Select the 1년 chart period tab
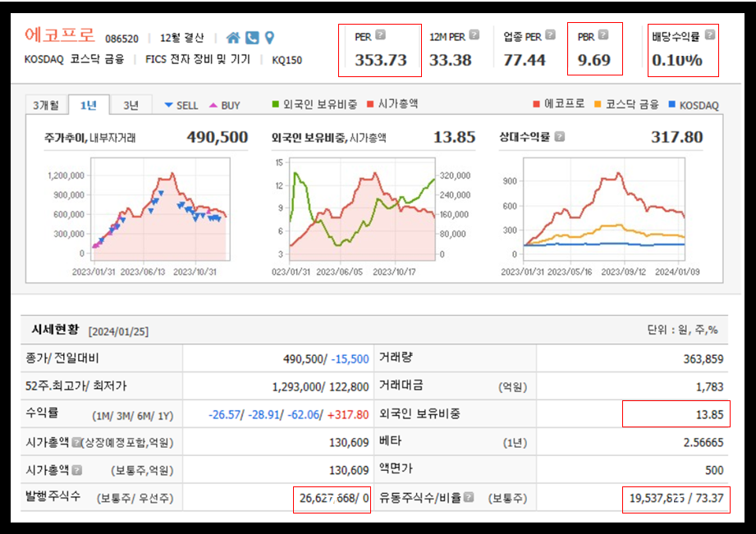The width and height of the screenshot is (756, 534). coord(89,105)
